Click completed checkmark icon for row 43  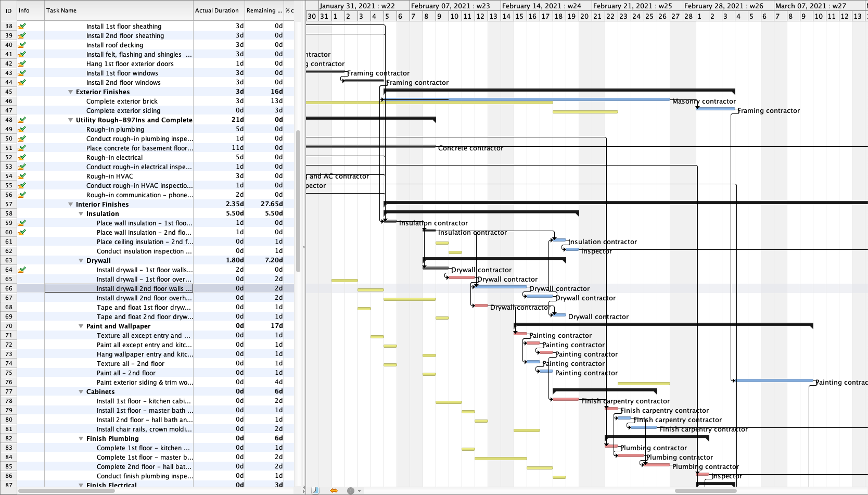coord(22,73)
